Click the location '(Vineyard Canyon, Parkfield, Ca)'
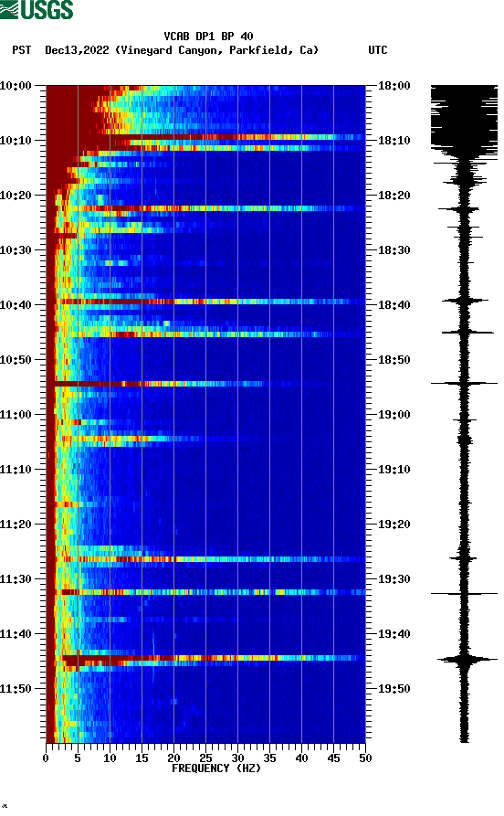 point(217,50)
